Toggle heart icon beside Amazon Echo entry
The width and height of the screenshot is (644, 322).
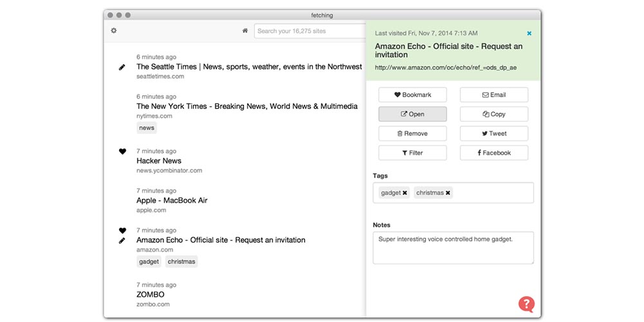(x=122, y=230)
